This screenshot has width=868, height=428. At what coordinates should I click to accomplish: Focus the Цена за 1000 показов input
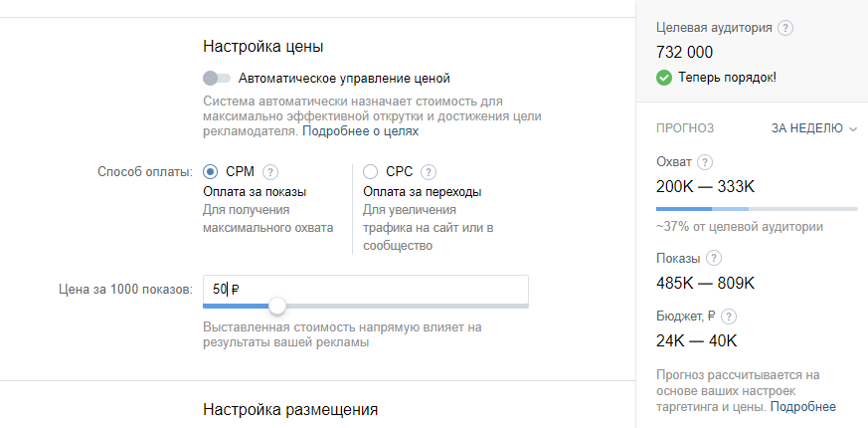coord(365,290)
